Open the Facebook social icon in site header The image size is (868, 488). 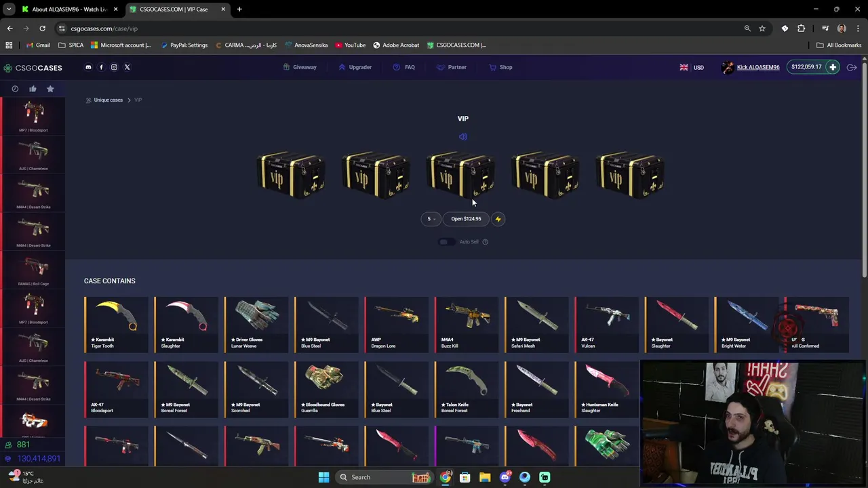tap(101, 67)
